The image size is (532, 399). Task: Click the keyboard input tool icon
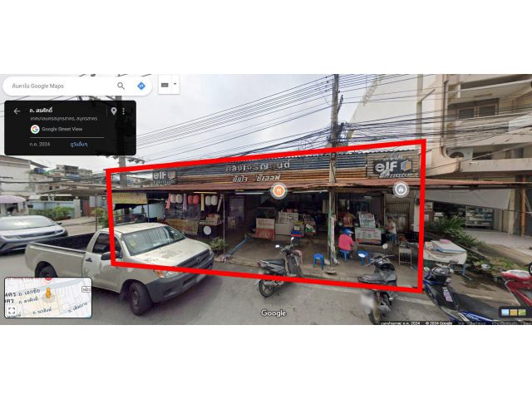[165, 85]
